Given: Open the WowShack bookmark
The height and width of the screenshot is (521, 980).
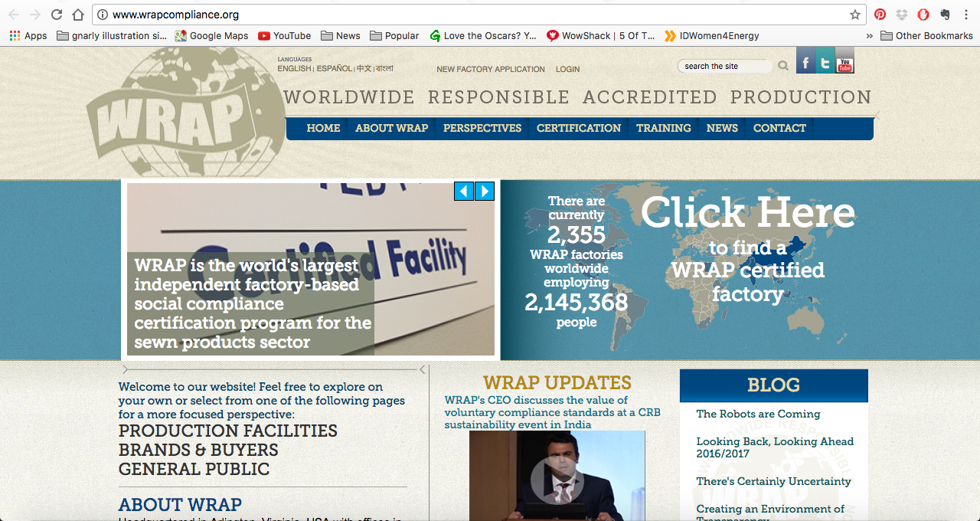Looking at the screenshot, I should tap(601, 35).
